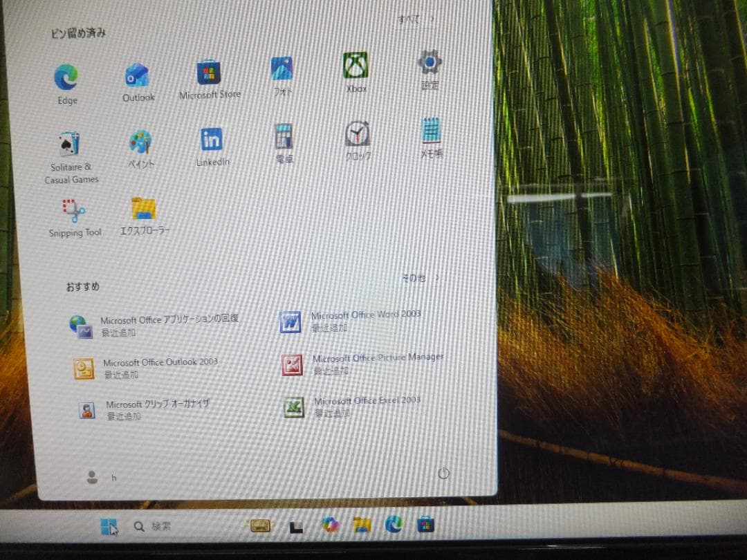
Task: Open Microsoft クリップ オーガナイザ recommended item
Action: tap(144, 410)
